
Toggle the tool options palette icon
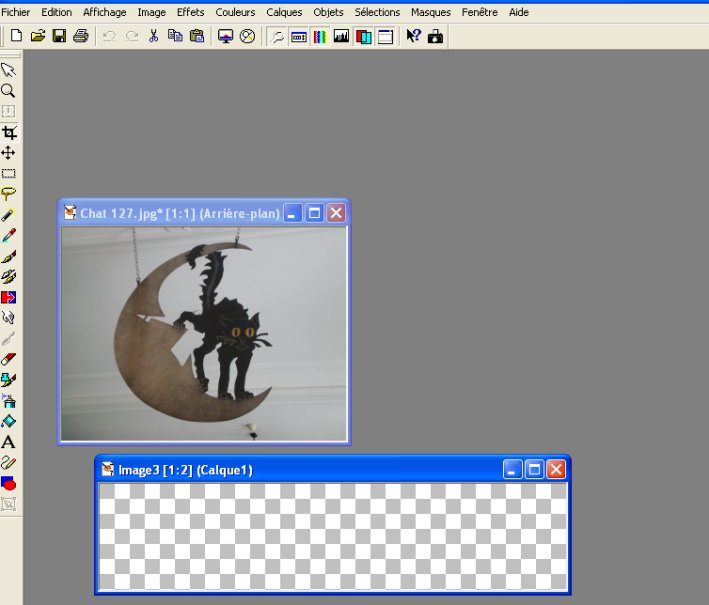click(298, 37)
